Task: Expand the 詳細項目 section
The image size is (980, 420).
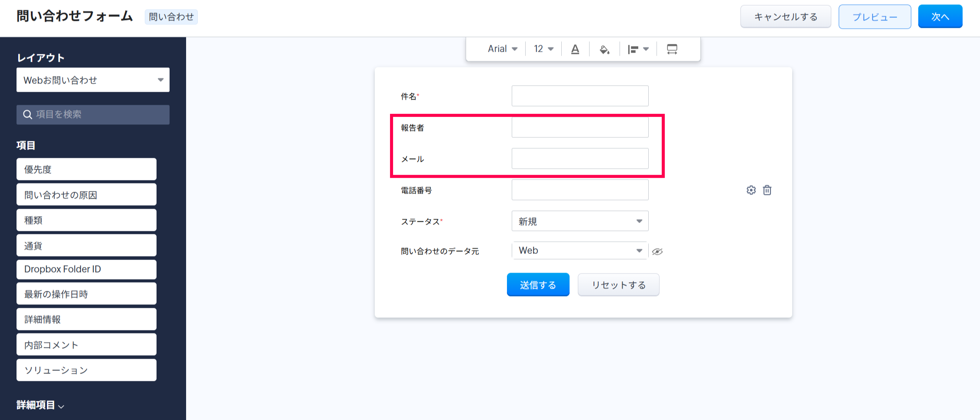Action: [x=40, y=405]
